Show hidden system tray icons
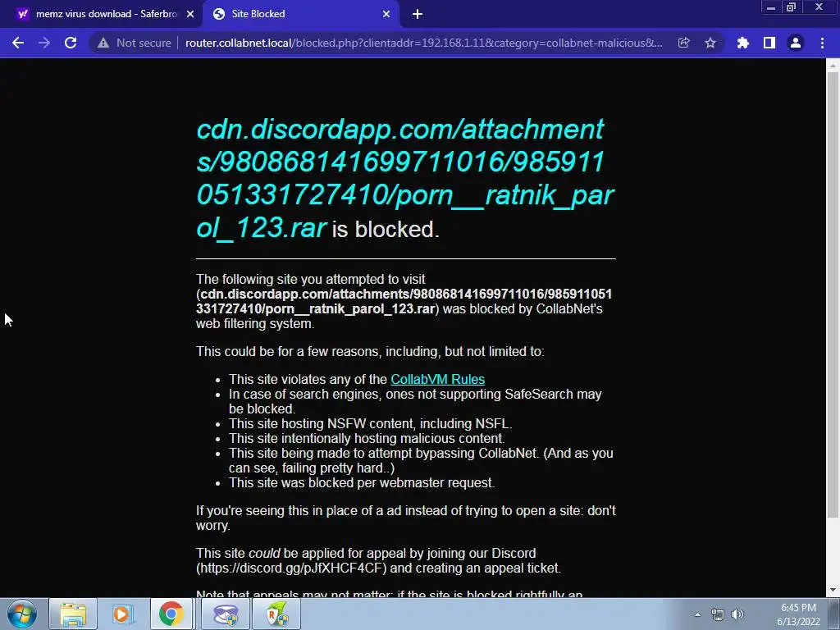The image size is (840, 630). pos(697,614)
